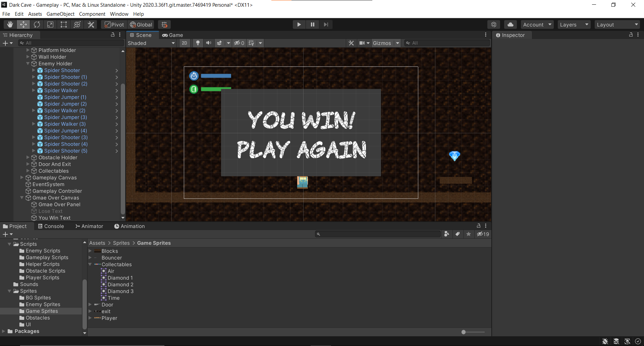Open Unity Collaborate panel
The image size is (644, 346).
click(493, 24)
